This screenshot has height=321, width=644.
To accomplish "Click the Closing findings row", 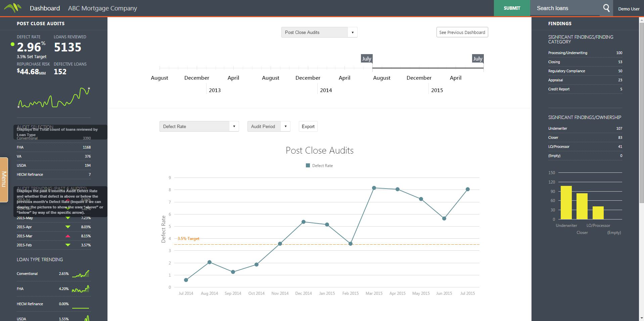I will (x=585, y=62).
